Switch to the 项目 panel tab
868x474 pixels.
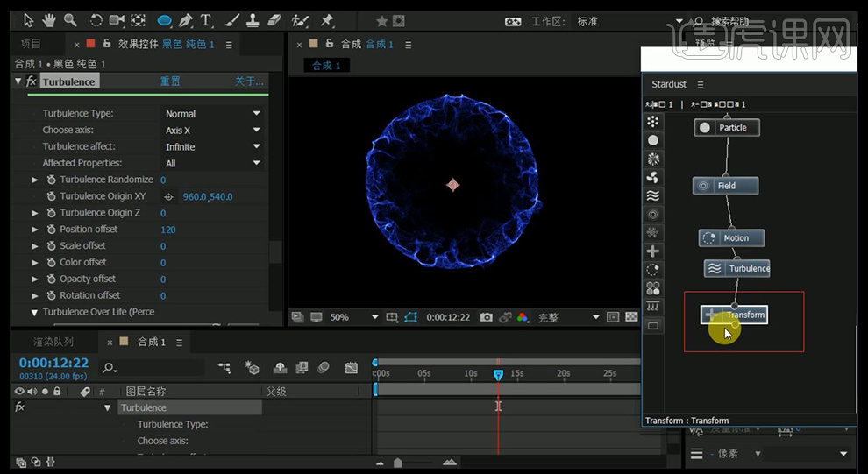click(x=31, y=44)
